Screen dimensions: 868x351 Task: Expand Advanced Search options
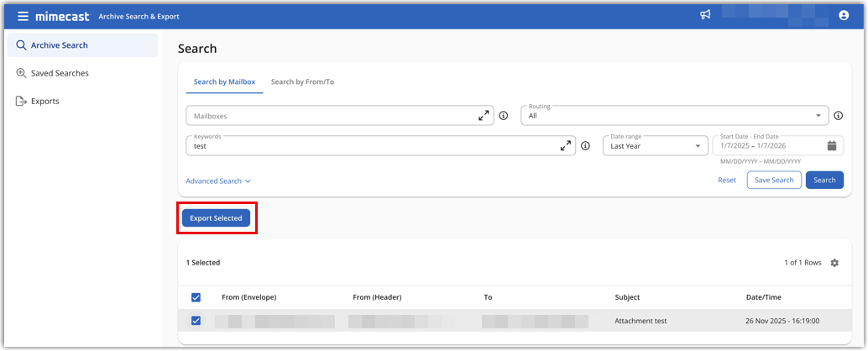(x=218, y=181)
